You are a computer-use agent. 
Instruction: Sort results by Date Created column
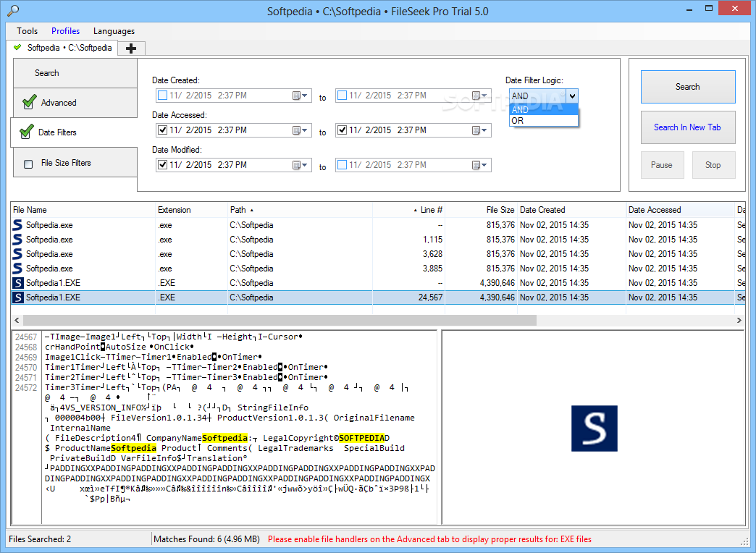[571, 210]
